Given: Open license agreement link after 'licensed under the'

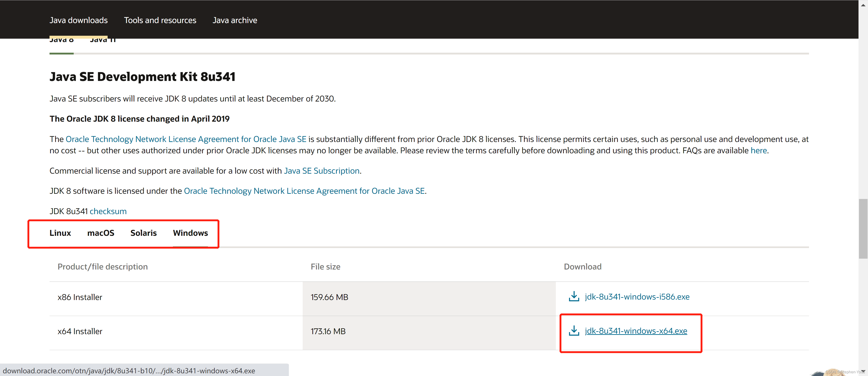Looking at the screenshot, I should point(304,191).
